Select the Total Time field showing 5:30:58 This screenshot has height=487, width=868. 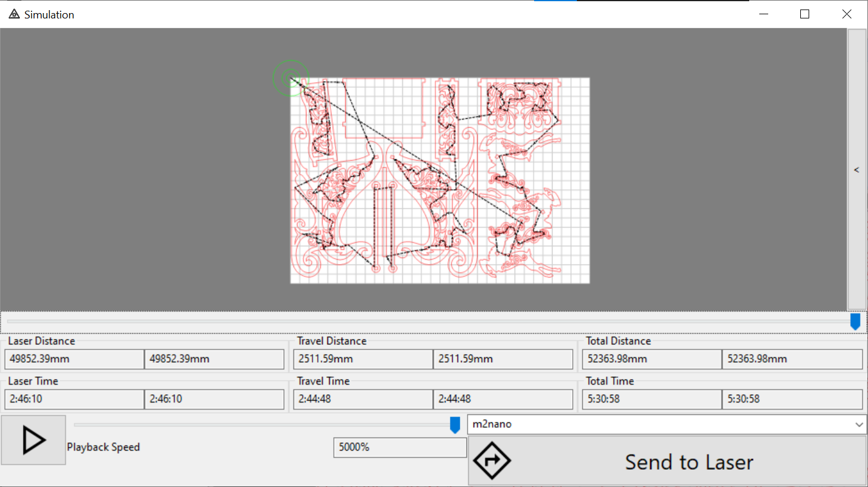(x=651, y=399)
